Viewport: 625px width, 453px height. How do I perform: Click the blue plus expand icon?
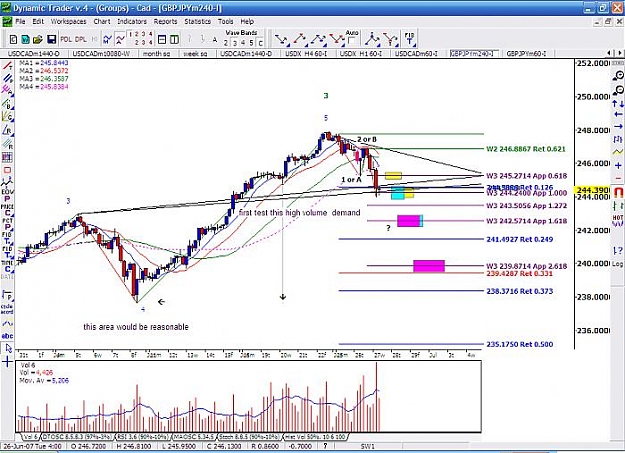[x=618, y=165]
